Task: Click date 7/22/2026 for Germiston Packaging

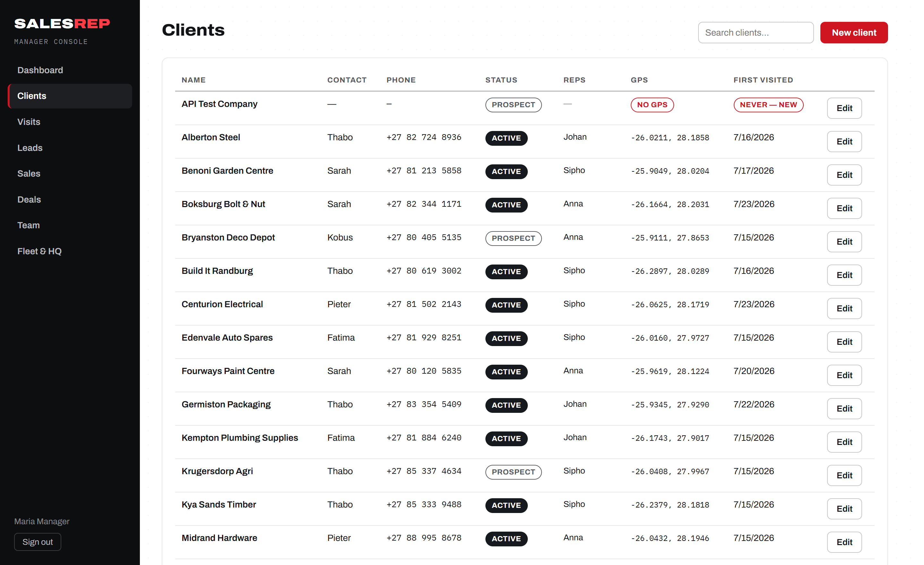Action: pyautogui.click(x=754, y=404)
